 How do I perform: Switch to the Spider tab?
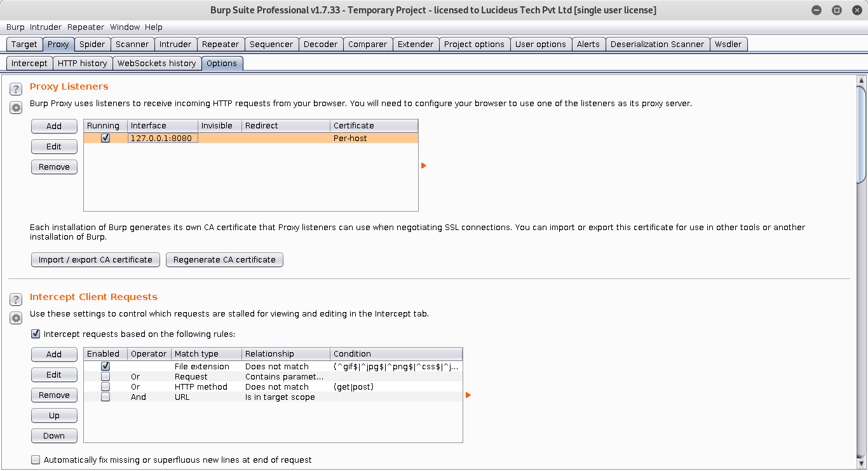[92, 44]
